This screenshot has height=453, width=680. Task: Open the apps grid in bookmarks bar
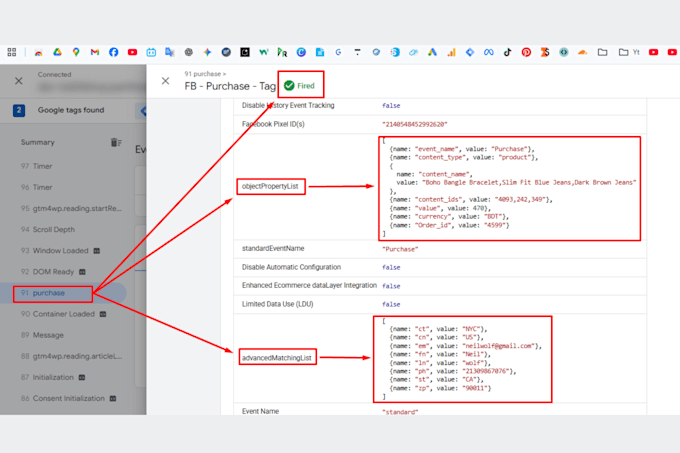[x=12, y=52]
